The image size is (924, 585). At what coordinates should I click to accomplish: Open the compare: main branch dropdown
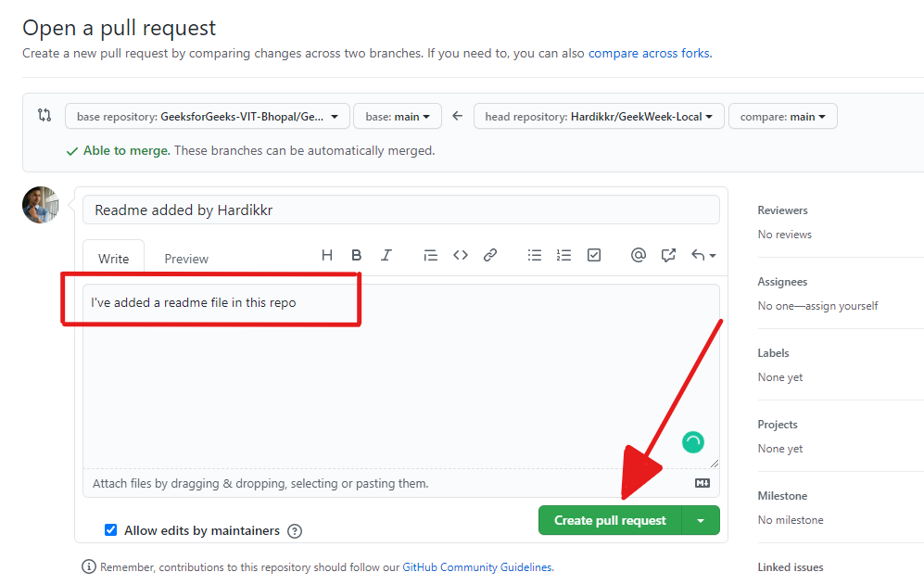tap(782, 116)
